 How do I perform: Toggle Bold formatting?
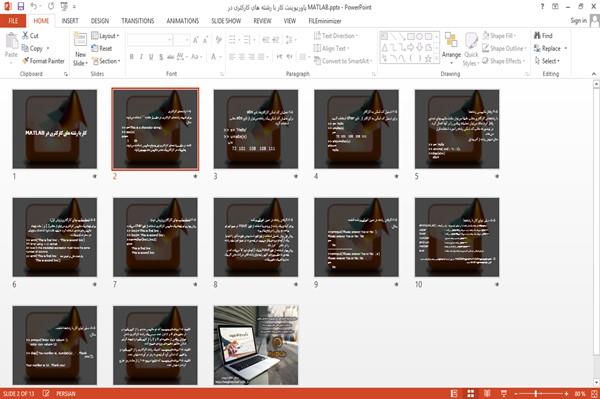coord(132,57)
